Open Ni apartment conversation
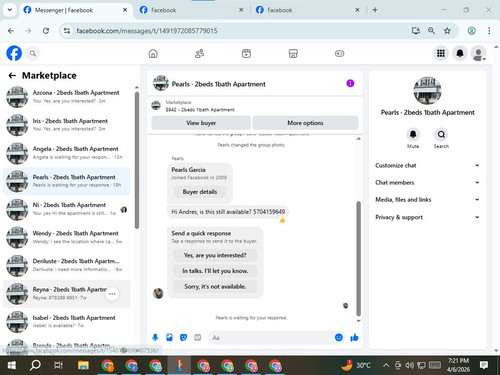Screen dimensions: 500x375 tap(67, 209)
